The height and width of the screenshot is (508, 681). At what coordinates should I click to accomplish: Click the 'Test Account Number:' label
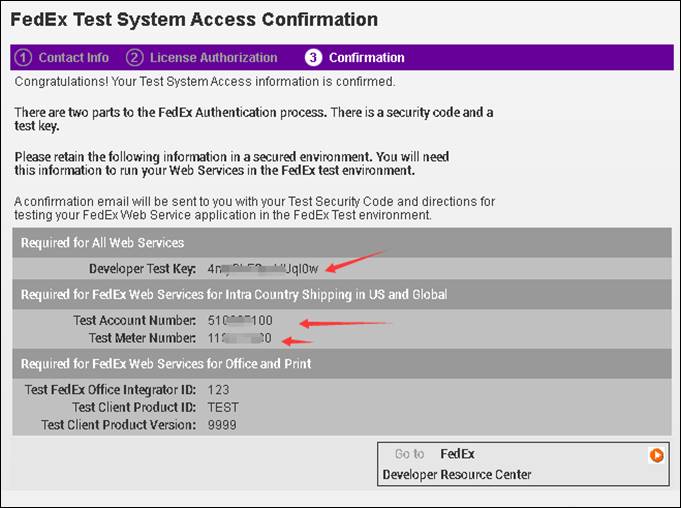coord(135,320)
